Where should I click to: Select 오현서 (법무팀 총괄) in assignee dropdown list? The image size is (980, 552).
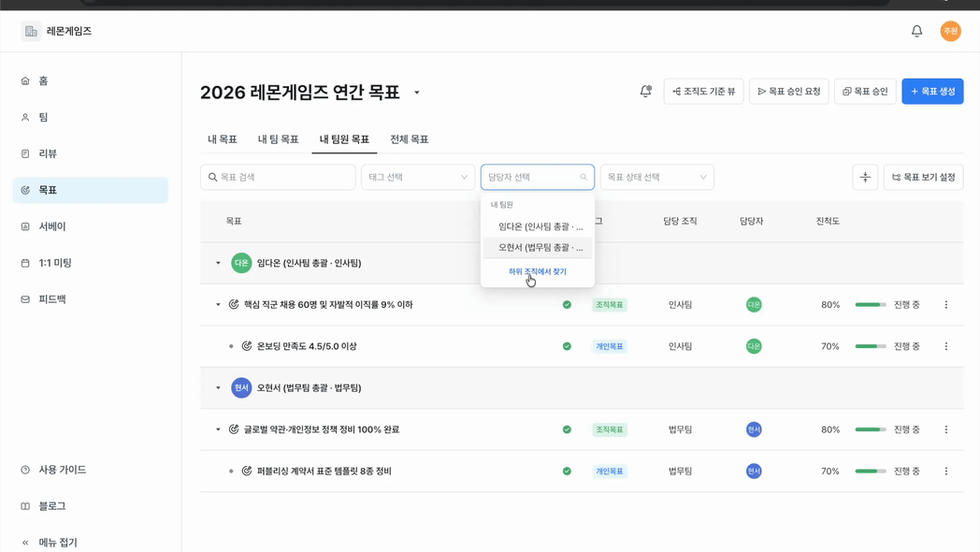[538, 248]
